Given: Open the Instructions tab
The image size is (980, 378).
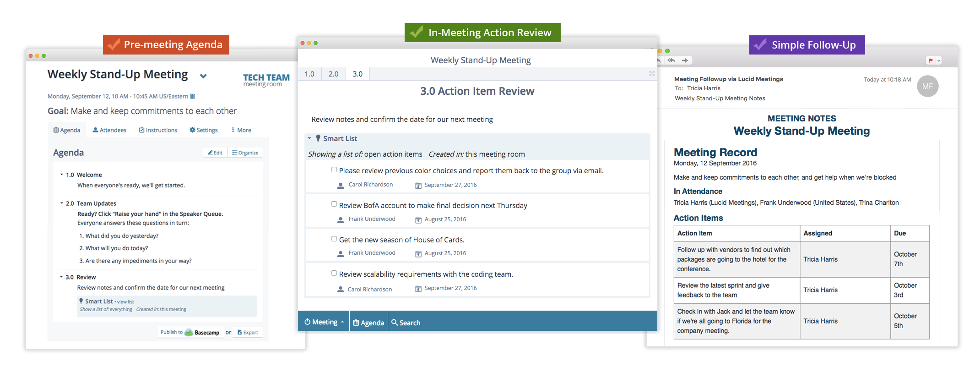Looking at the screenshot, I should coord(158,130).
